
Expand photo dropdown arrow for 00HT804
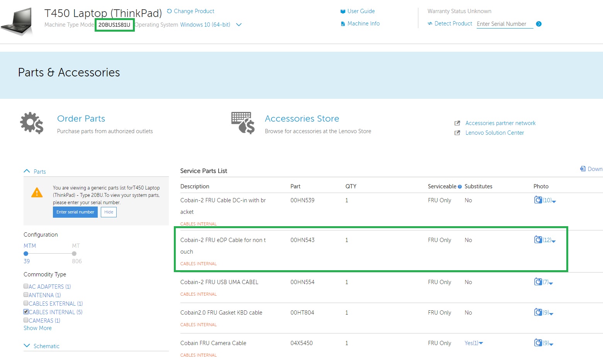pos(551,314)
